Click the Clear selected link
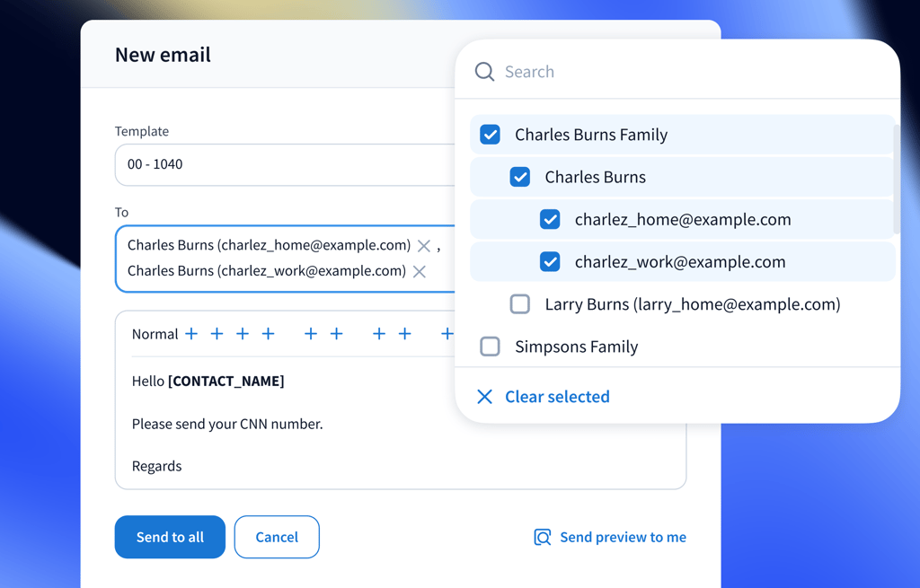 (x=557, y=397)
